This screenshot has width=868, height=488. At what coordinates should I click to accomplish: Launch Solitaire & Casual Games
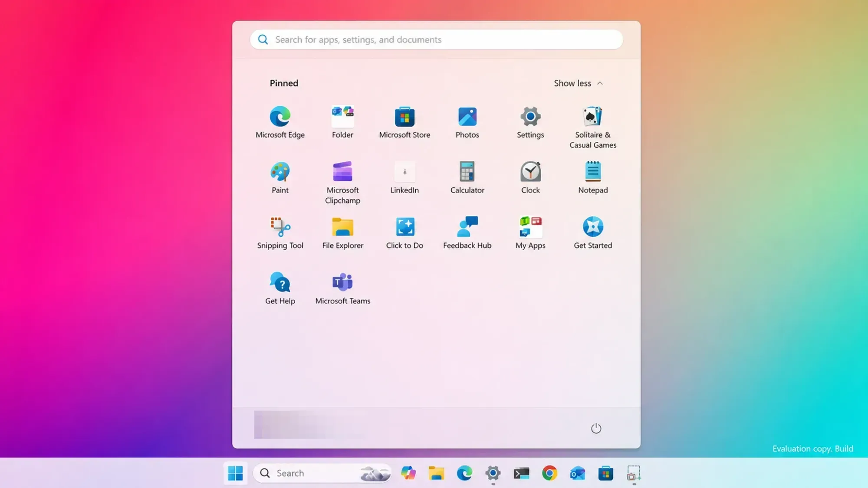(x=592, y=127)
